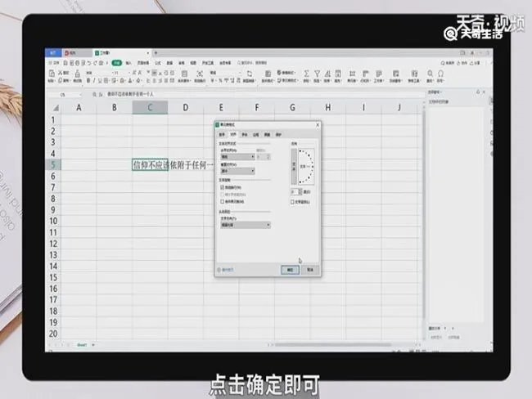
Task: Click the new tab plus button
Action: [156, 53]
